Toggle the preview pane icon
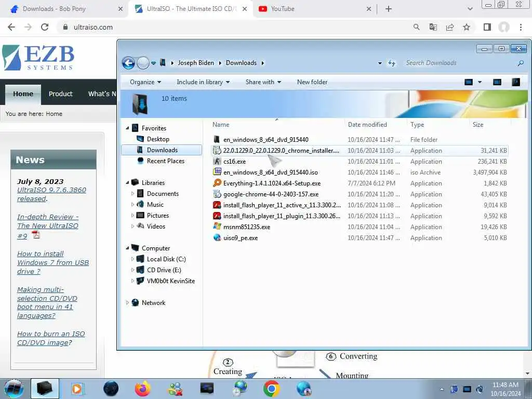This screenshot has width=532, height=399. [497, 82]
